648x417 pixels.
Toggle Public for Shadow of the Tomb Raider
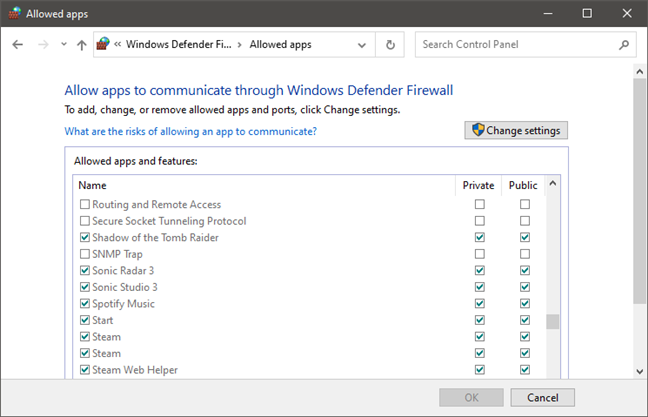[x=525, y=237]
